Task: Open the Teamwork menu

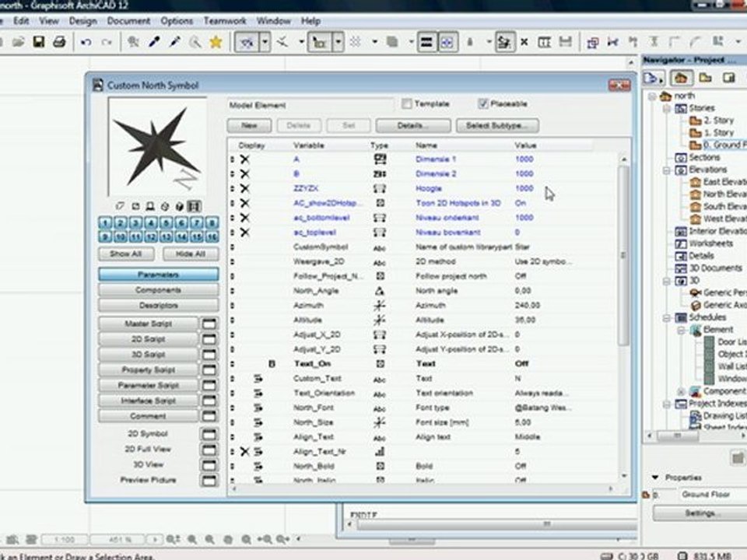Action: [225, 21]
